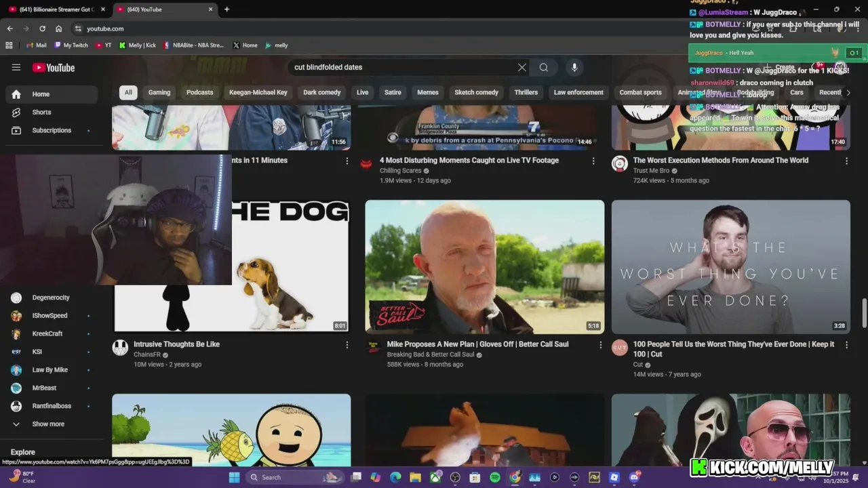Open Spotify from the taskbar
This screenshot has width=868, height=488.
495,477
